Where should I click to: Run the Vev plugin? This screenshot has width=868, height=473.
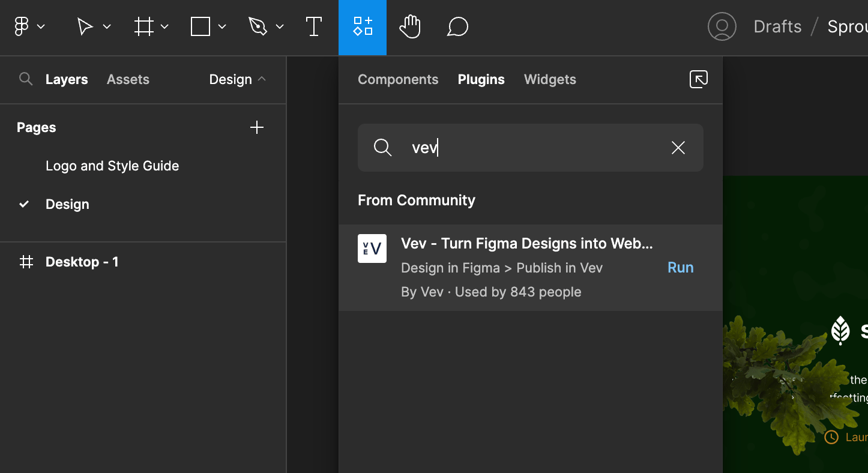click(x=681, y=268)
